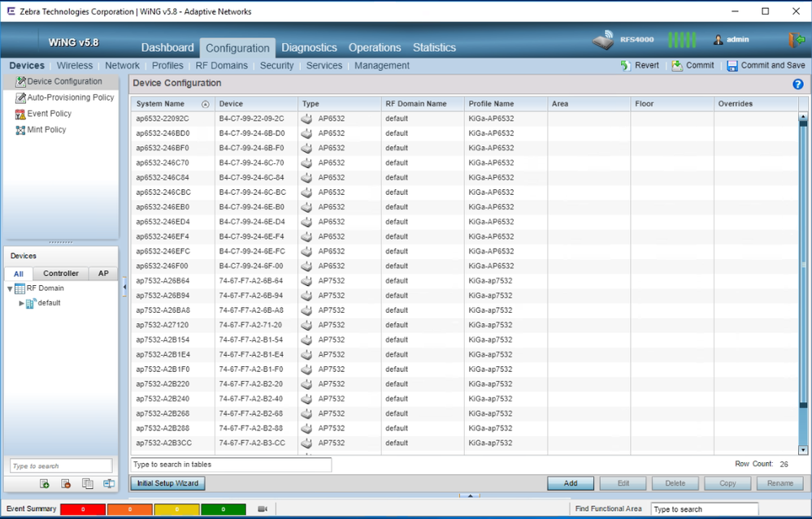
Task: Toggle the System Name column sort arrow
Action: click(x=205, y=104)
